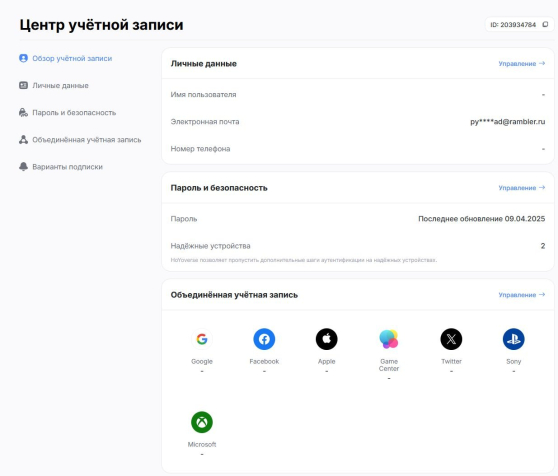Click the Пароль last update row

pos(358,219)
